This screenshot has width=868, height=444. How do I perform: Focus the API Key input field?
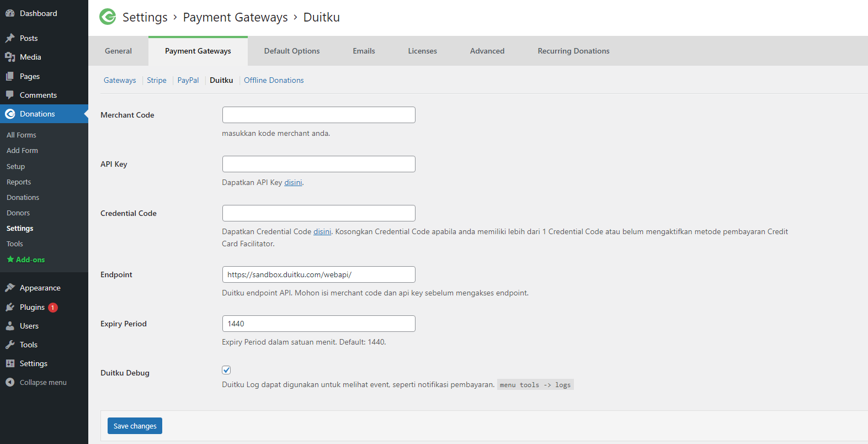point(319,164)
